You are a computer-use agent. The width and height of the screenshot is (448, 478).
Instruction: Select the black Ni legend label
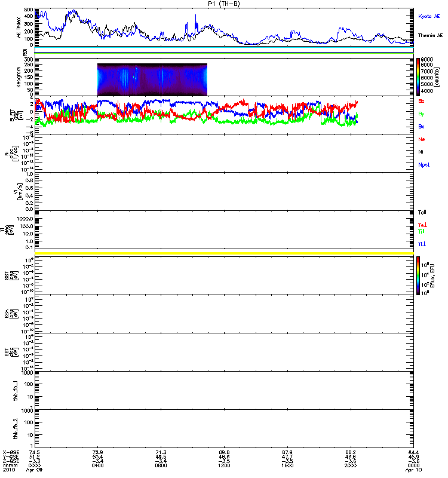tap(421, 152)
